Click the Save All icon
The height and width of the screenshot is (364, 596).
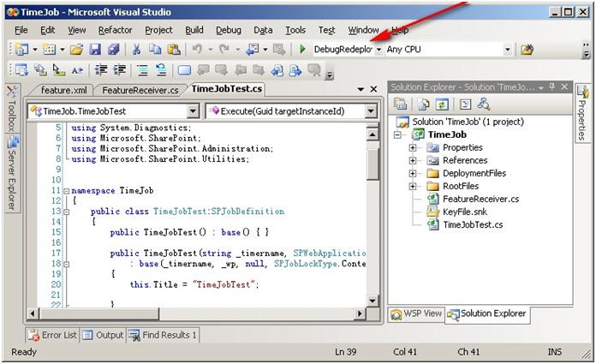point(114,50)
